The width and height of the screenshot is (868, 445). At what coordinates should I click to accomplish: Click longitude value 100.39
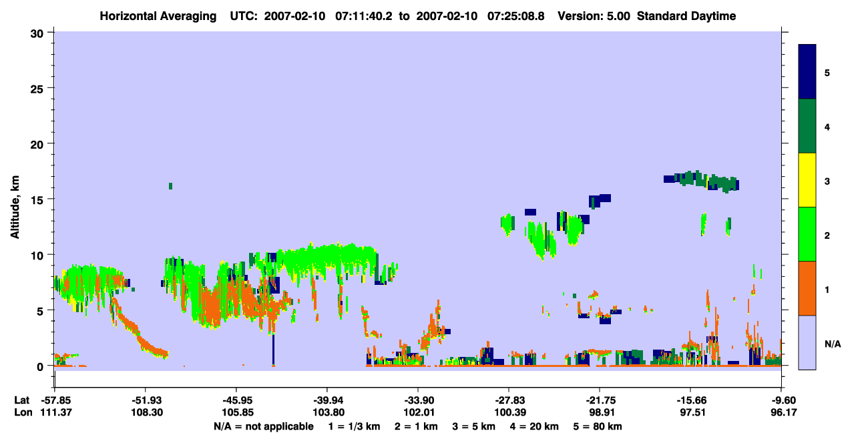[x=509, y=412]
